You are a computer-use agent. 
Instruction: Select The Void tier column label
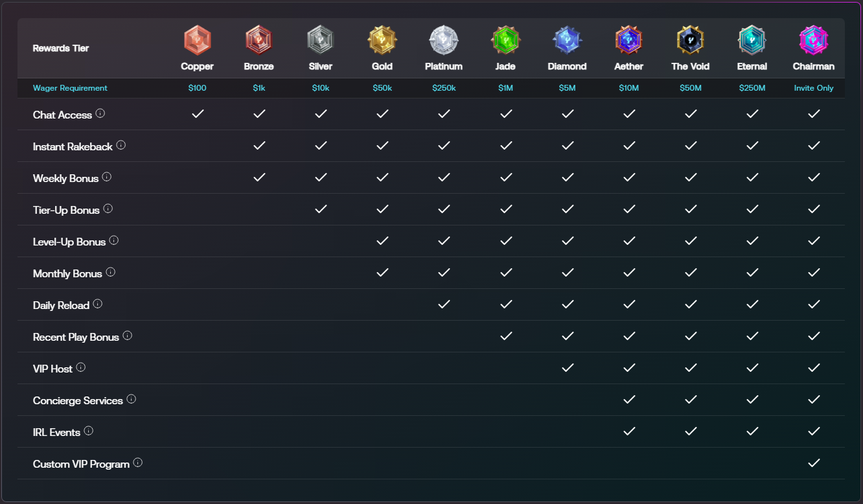690,67
